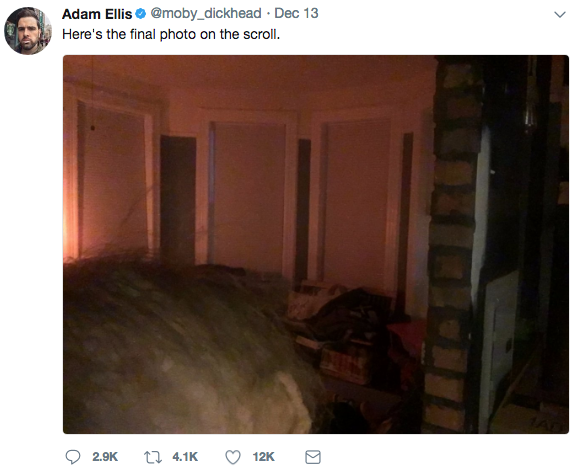Click the 12K likes count
The image size is (576, 474).
tap(263, 457)
